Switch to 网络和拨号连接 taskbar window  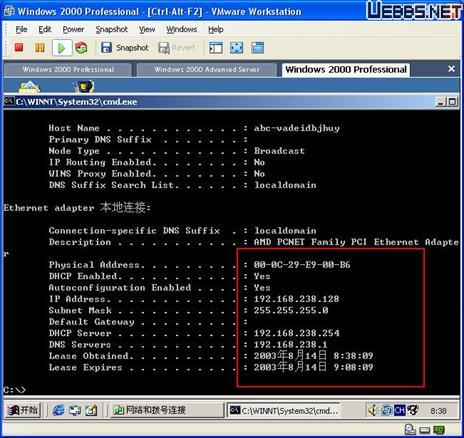coord(168,410)
